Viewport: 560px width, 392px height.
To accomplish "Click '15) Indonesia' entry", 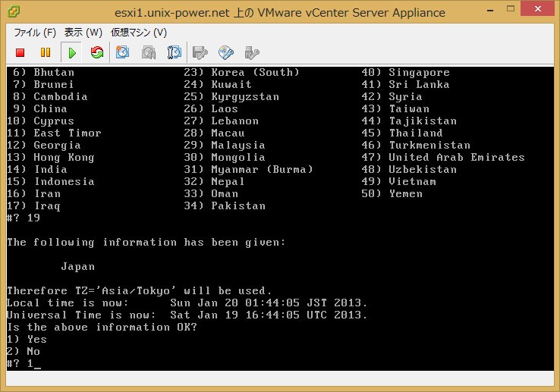I will (x=51, y=181).
